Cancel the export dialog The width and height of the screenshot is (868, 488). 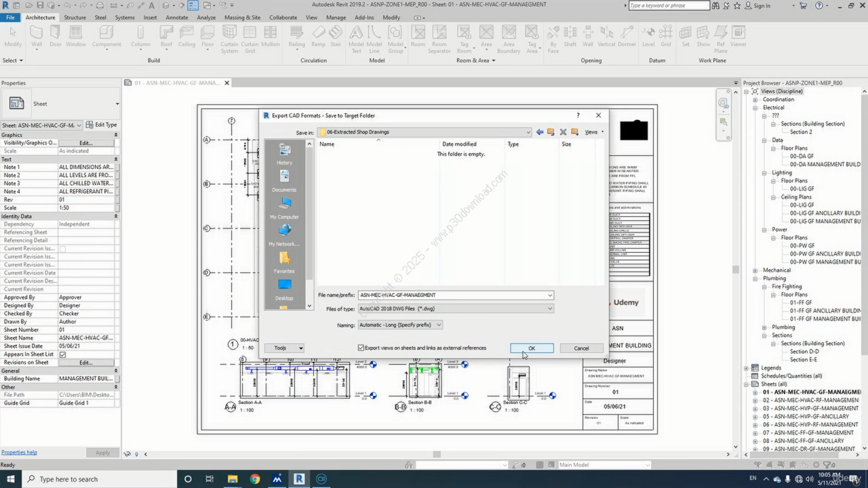point(581,348)
